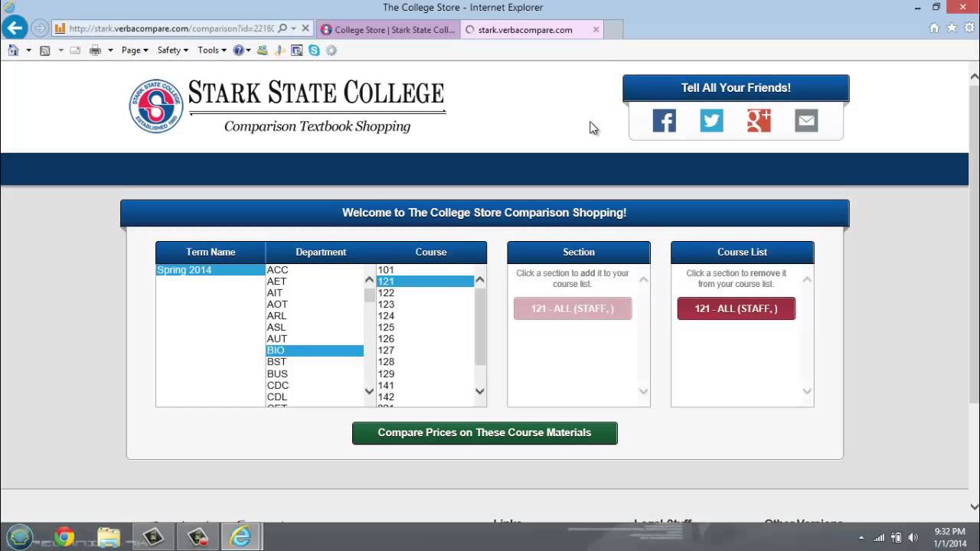Expand the Feeds dropdown arrow
Screen dimensions: 980x551
60,51
